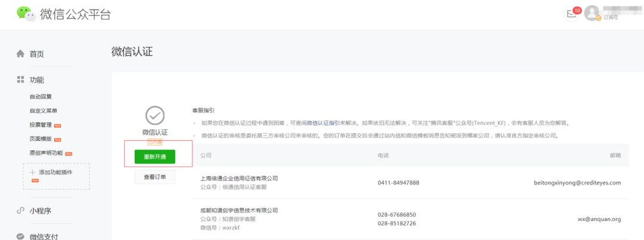This screenshot has width=644, height=240.
Task: Open 页面模版 in the sidebar
Action: (x=41, y=139)
